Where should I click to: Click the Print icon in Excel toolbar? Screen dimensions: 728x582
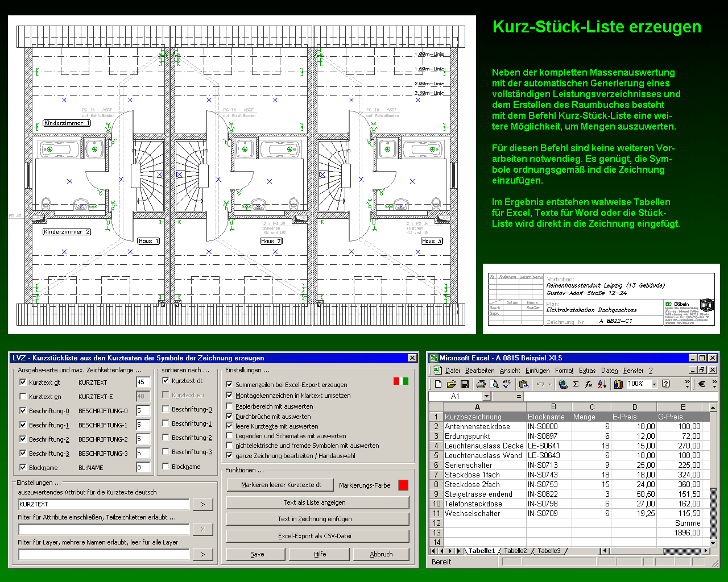coord(481,384)
